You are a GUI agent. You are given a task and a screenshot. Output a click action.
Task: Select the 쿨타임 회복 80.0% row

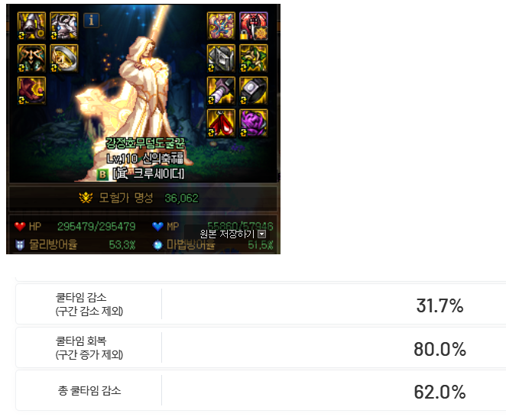point(261,347)
